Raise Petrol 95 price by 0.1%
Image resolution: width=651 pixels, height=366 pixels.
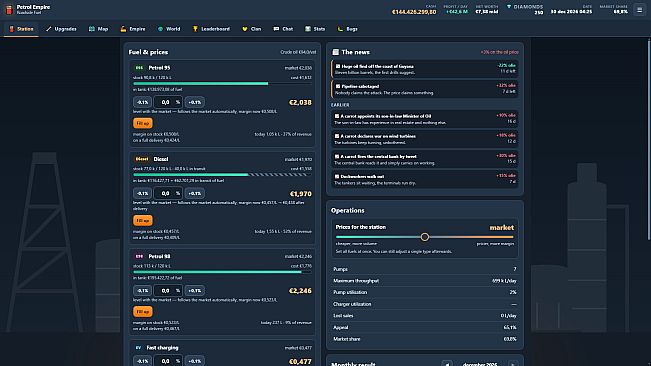pyautogui.click(x=195, y=102)
